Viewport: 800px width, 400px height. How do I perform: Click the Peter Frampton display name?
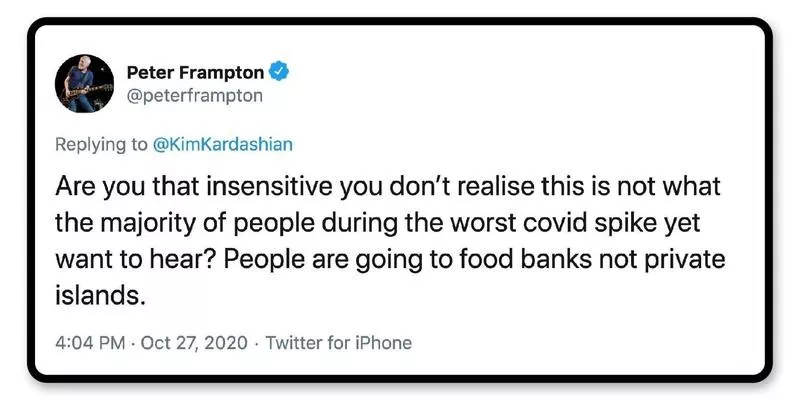(197, 72)
